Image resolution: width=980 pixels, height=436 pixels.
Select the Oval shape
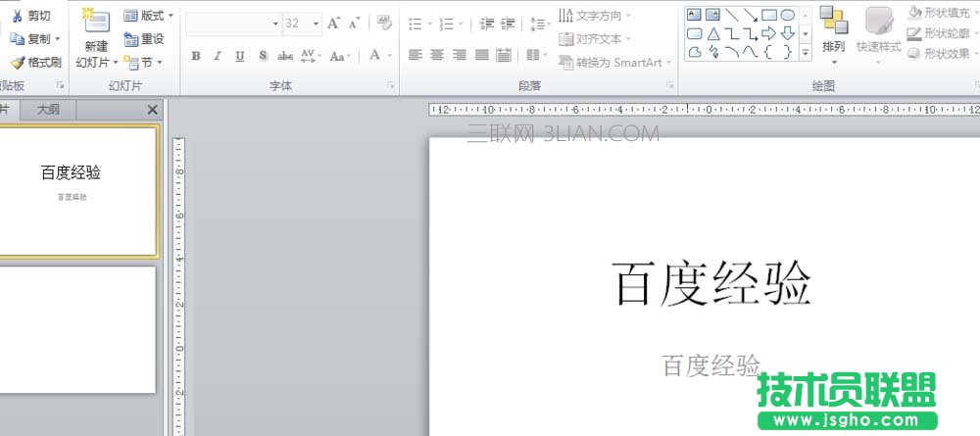tap(788, 15)
